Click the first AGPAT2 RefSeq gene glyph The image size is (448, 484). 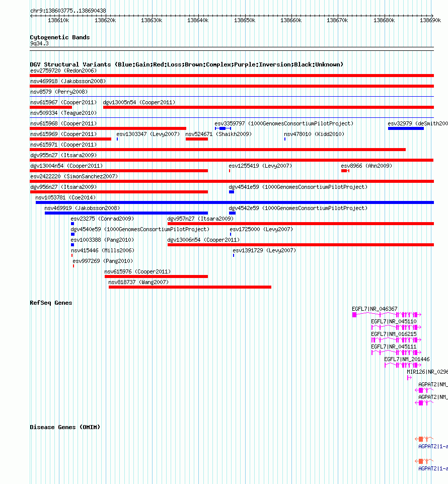click(424, 390)
